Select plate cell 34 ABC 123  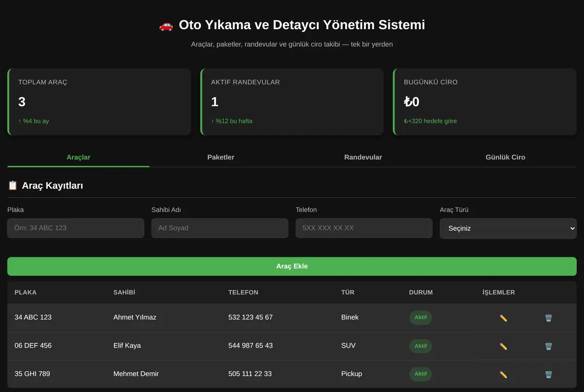[33, 317]
